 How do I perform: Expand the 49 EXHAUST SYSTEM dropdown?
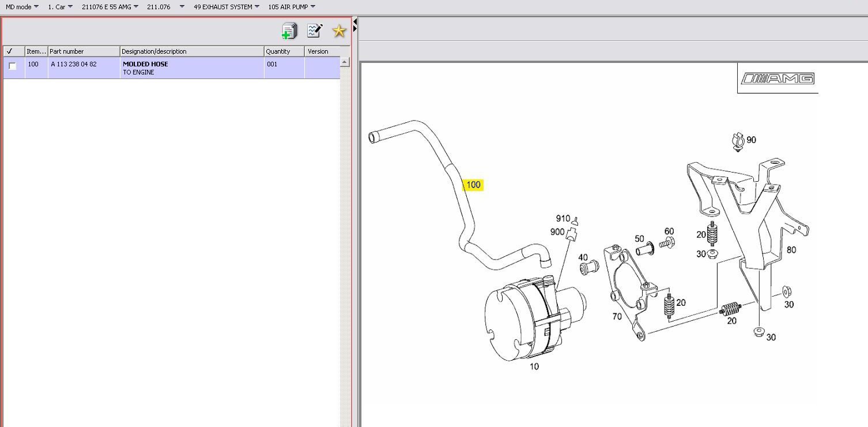226,7
